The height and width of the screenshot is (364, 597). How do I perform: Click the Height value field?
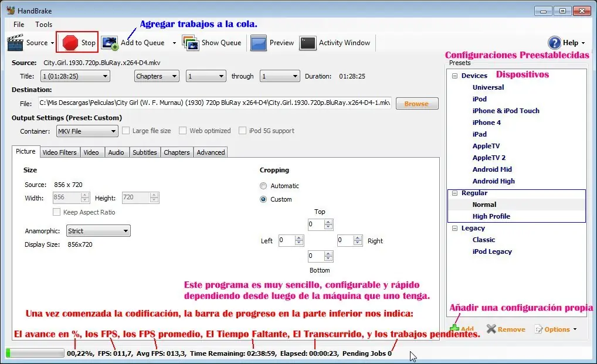136,198
